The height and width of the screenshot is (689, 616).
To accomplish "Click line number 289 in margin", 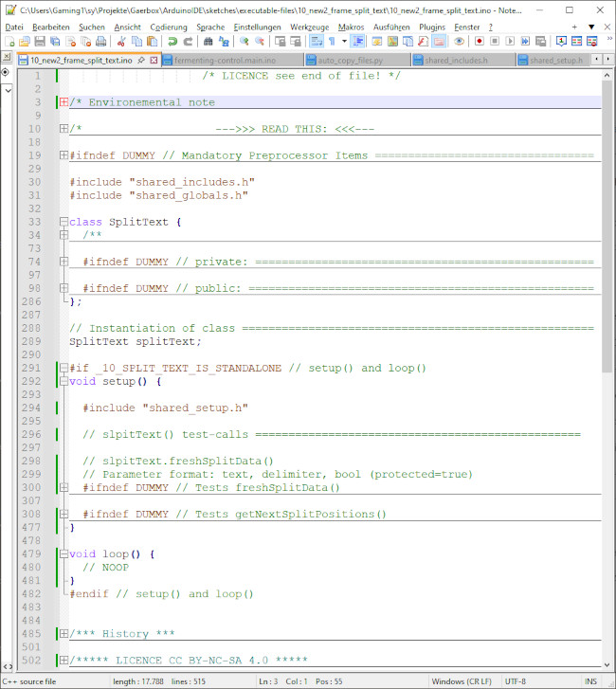I will [x=31, y=341].
